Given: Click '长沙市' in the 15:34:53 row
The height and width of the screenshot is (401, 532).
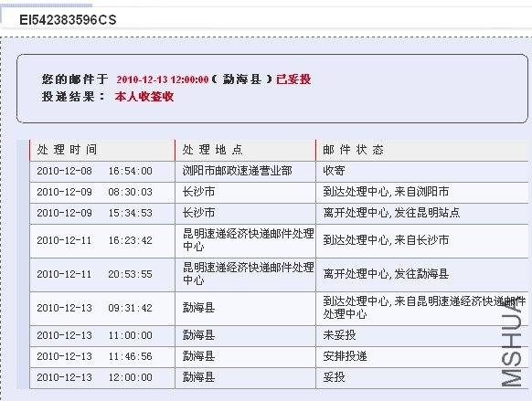Looking at the screenshot, I should tap(199, 213).
